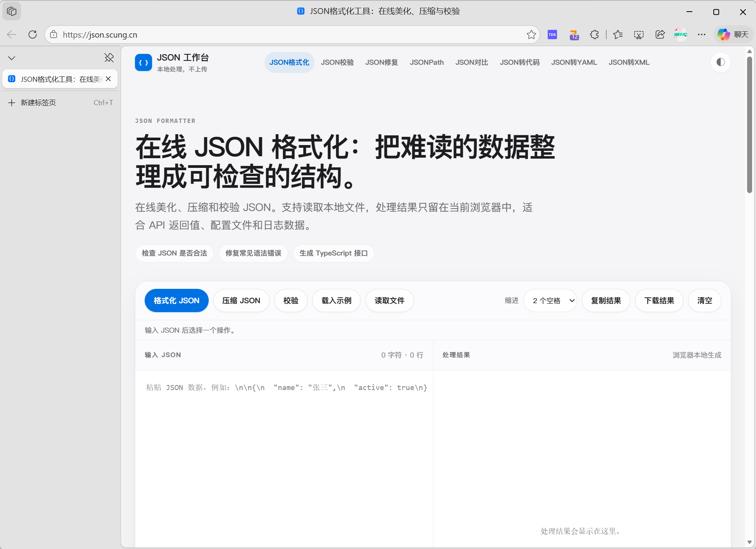This screenshot has height=549, width=756.
Task: Open the purple TDK extension icon
Action: [552, 35]
